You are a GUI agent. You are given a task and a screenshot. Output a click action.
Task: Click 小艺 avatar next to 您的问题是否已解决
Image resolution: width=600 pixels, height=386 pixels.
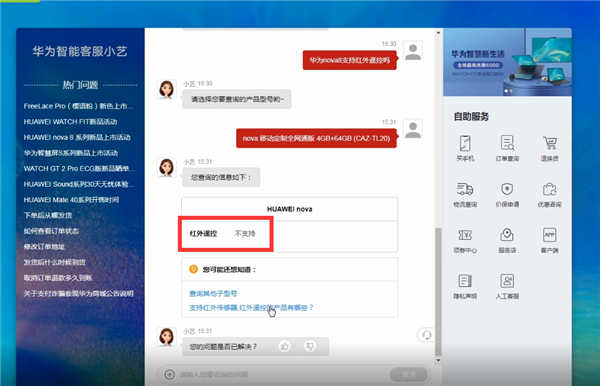[166, 337]
